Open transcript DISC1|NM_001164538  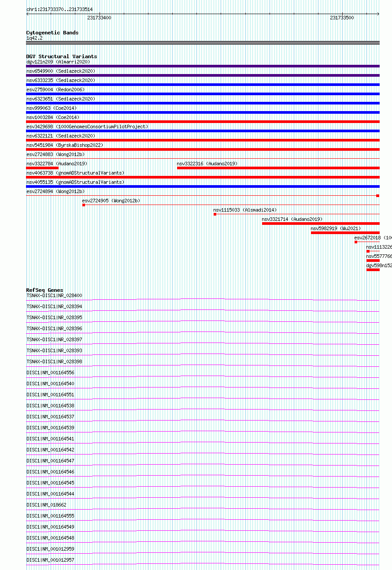(50, 406)
